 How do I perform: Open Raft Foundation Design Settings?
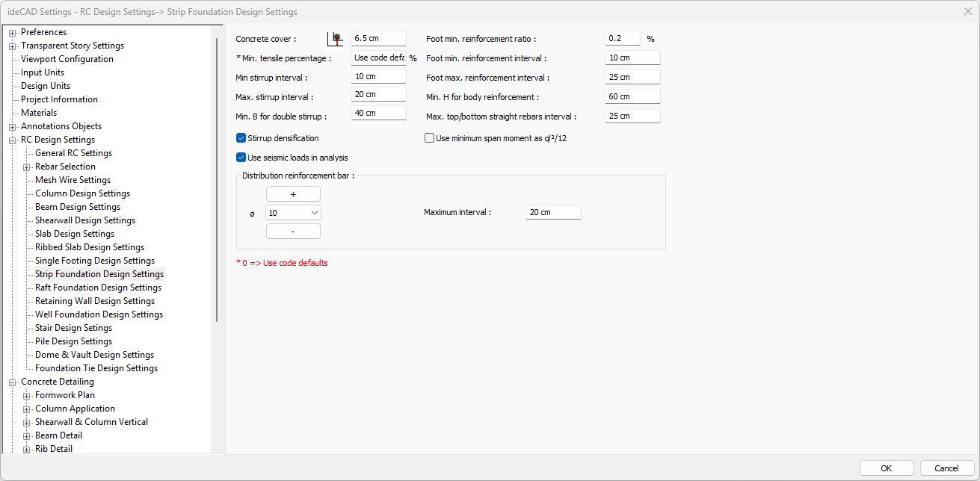(x=98, y=288)
